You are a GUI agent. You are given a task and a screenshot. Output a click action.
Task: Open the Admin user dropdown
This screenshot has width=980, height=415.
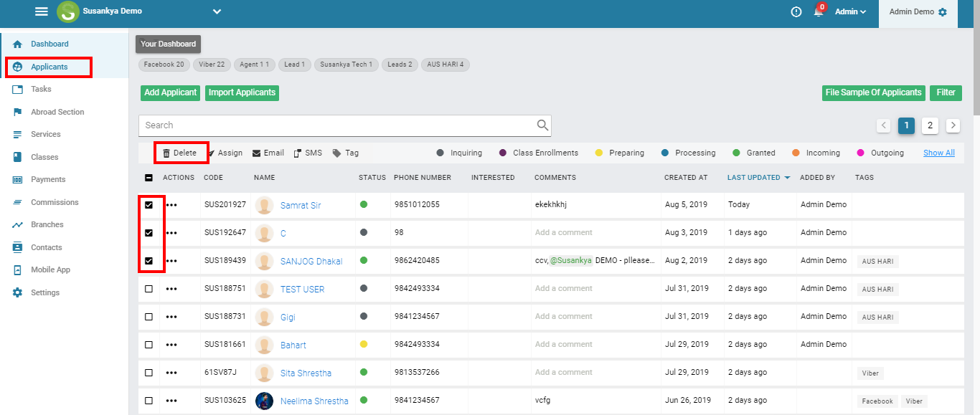[x=851, y=11]
